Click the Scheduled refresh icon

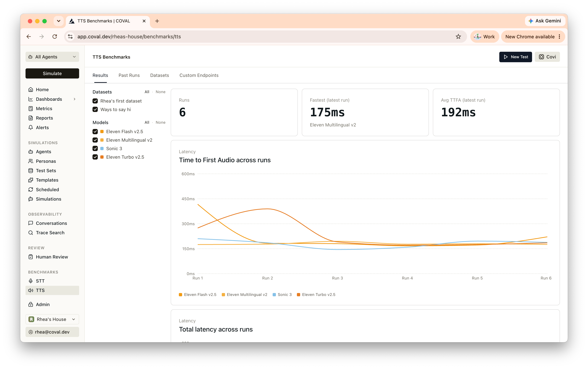(x=31, y=190)
